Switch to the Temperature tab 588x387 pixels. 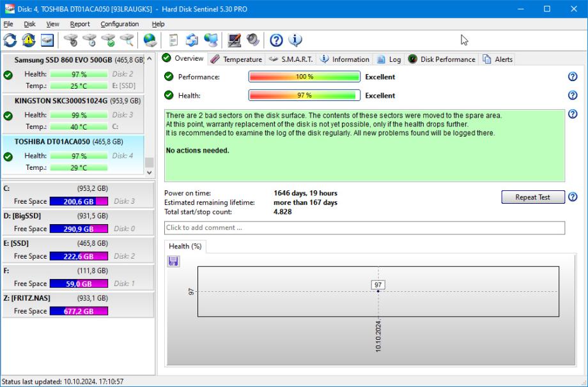coord(236,59)
